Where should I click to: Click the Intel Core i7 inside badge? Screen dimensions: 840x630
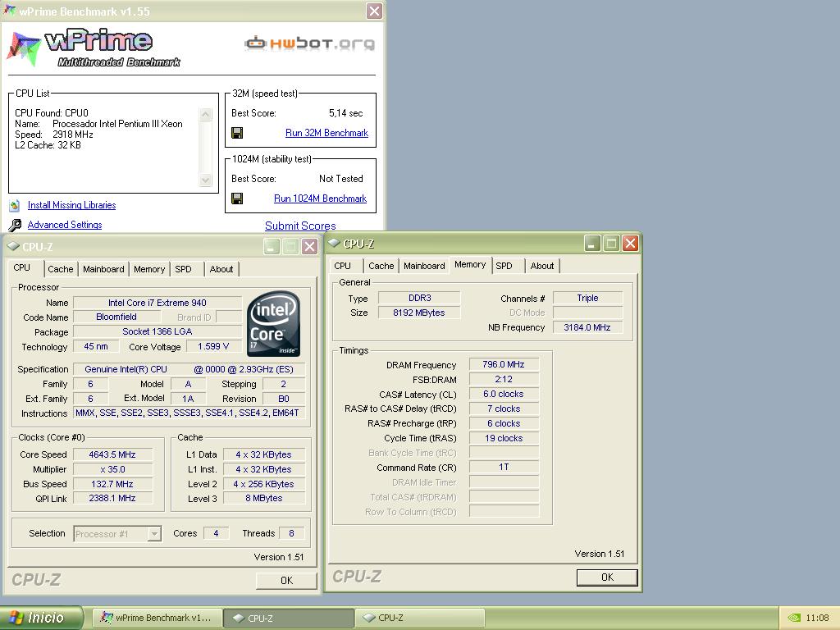[x=274, y=323]
